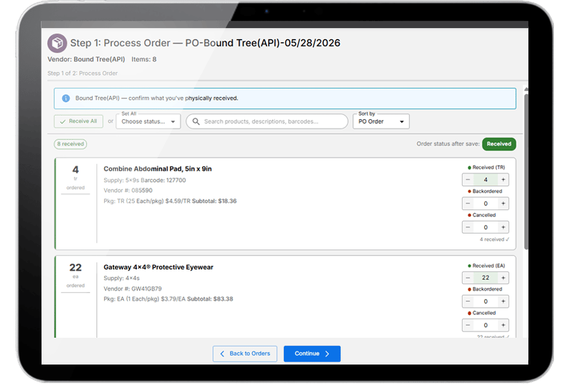Click Cancelled quantity field for Abdominal Pad
Viewport: 575px width, 392px height.
coord(486,227)
